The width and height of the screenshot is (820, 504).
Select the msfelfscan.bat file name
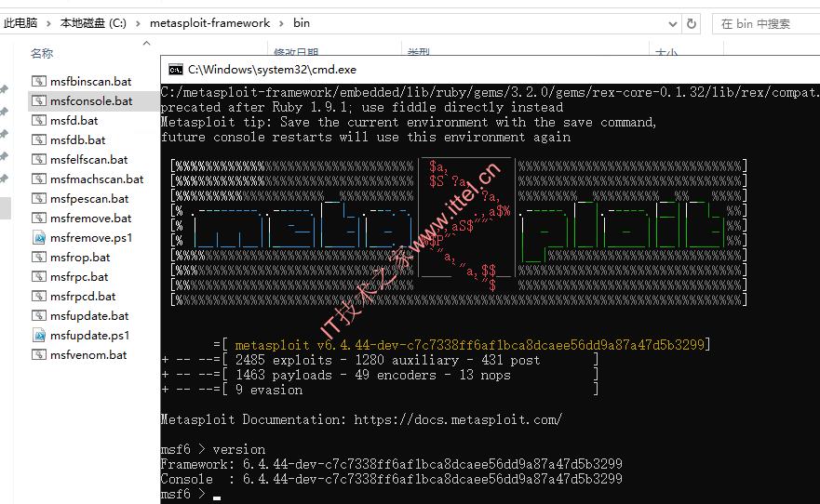89,160
